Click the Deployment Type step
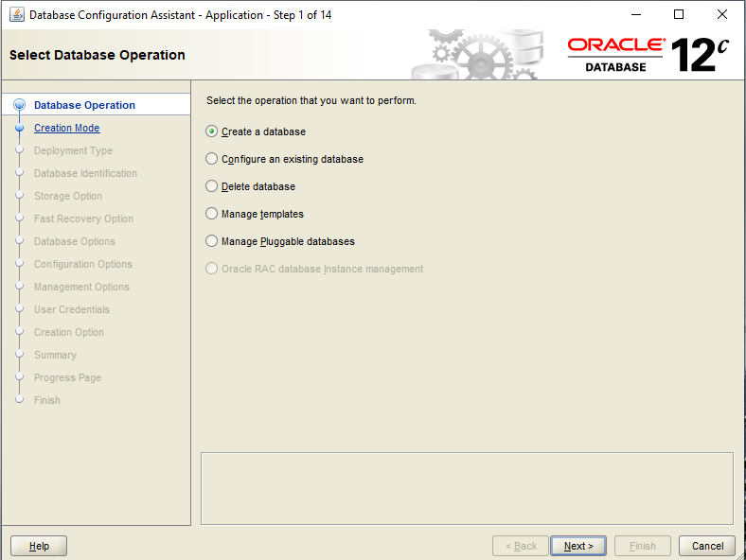The image size is (746, 560). pos(73,150)
